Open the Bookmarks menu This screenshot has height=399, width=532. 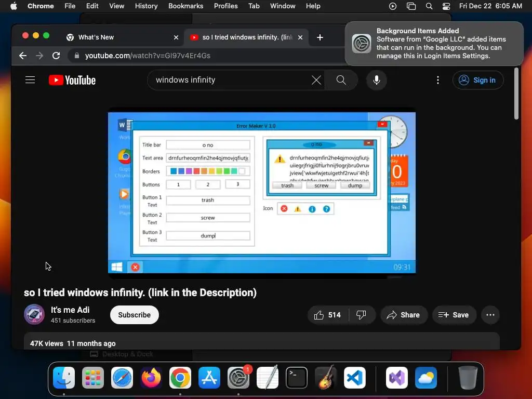186,6
